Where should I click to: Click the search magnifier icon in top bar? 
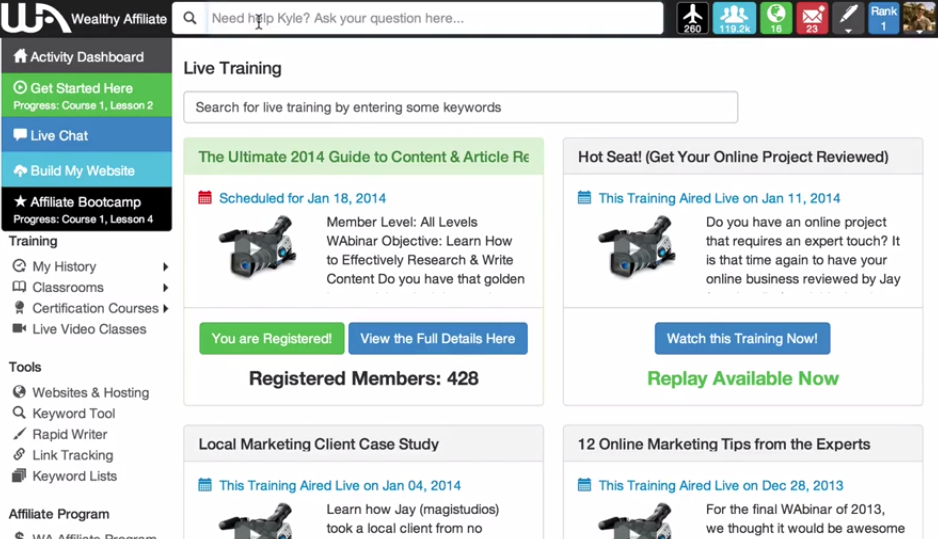[190, 18]
